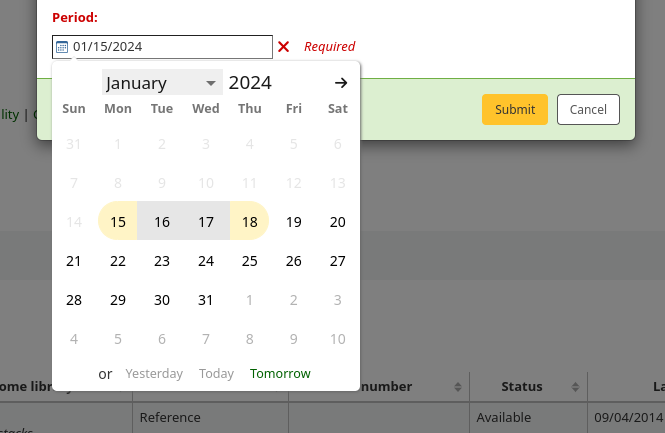Screen dimensions: 665x433
Task: Open the January month dropdown
Action: coord(162,83)
